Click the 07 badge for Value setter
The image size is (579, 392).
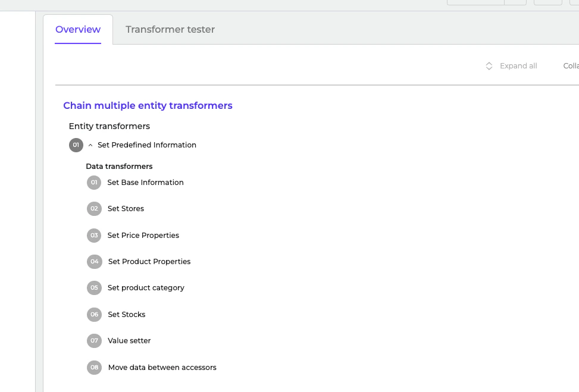[x=94, y=341]
